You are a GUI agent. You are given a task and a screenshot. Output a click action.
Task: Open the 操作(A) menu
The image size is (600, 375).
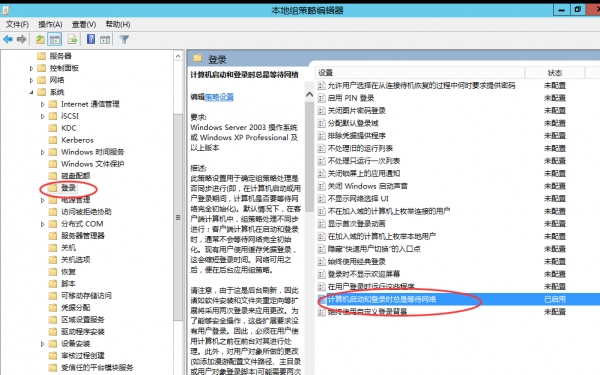[x=50, y=24]
